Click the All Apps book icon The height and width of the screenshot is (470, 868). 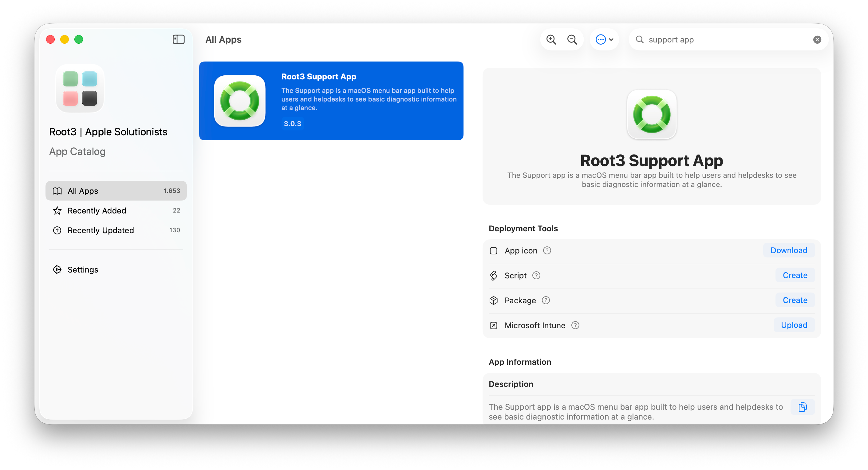tap(57, 191)
